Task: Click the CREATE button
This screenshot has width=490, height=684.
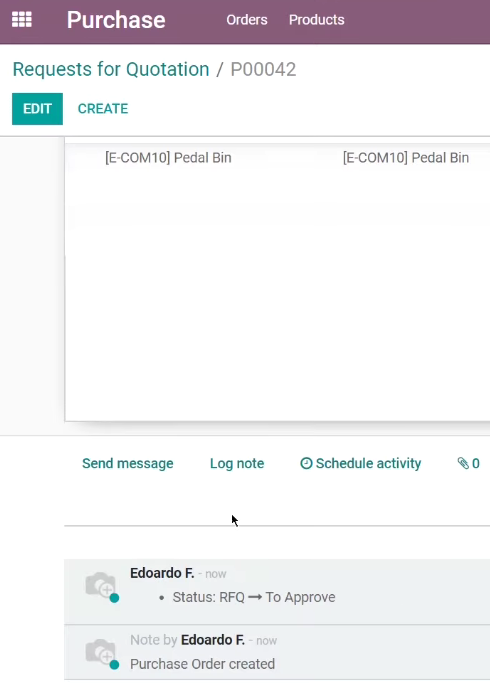Action: point(103,109)
